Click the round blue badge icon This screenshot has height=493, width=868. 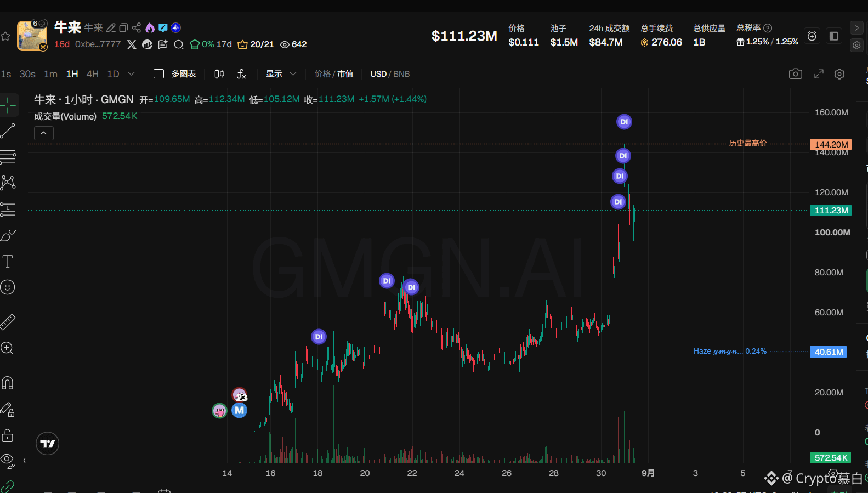(x=176, y=27)
